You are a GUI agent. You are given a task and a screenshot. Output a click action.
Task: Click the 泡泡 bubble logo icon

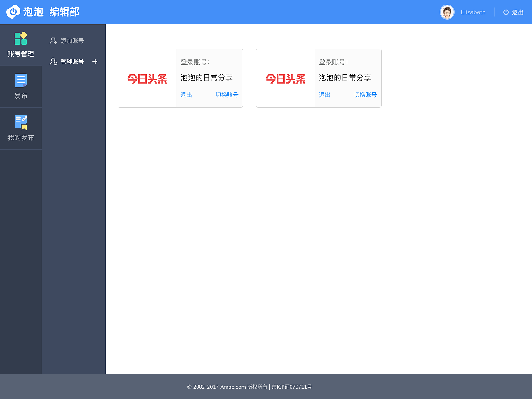[x=12, y=12]
